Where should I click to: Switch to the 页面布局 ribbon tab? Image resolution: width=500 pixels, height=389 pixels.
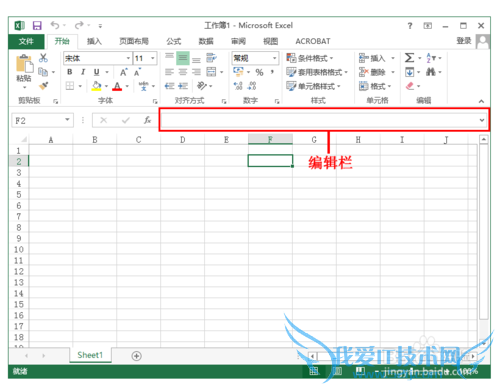[x=134, y=41]
